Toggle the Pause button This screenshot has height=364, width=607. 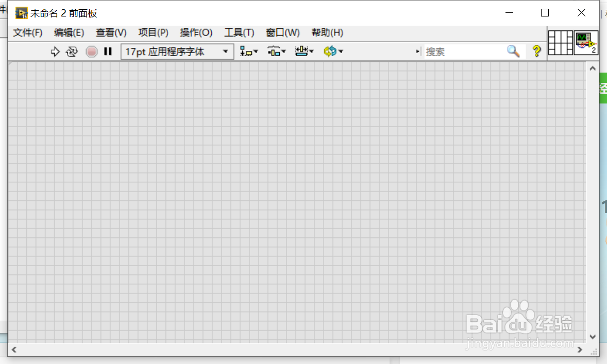click(108, 51)
